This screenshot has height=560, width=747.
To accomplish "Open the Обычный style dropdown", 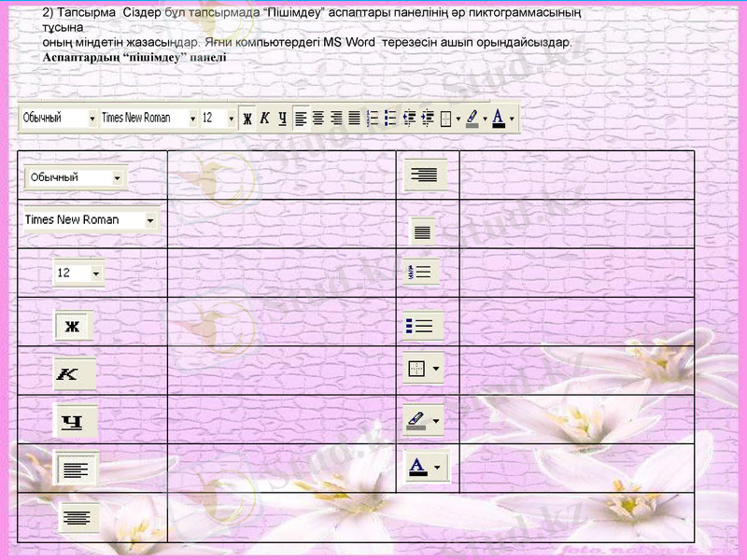I will pyautogui.click(x=93, y=119).
